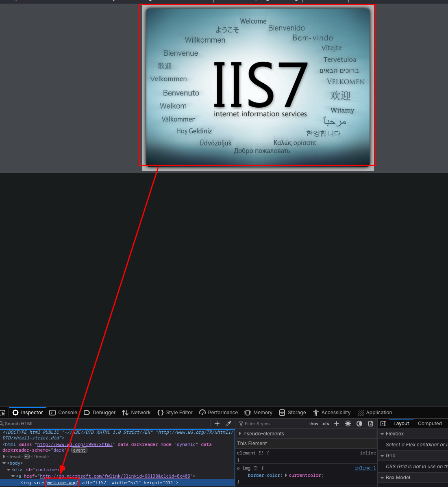
Task: Click the IIS7 welcome image
Action: point(258,87)
